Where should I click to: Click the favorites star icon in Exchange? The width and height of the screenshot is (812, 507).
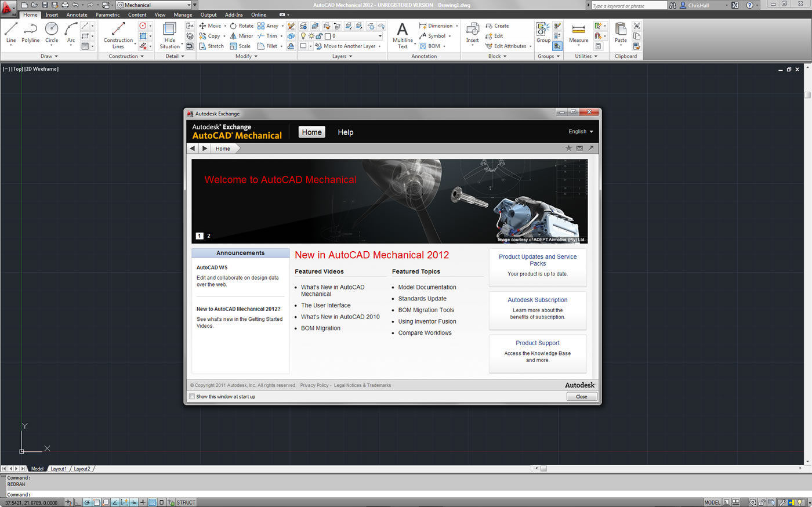click(x=569, y=149)
